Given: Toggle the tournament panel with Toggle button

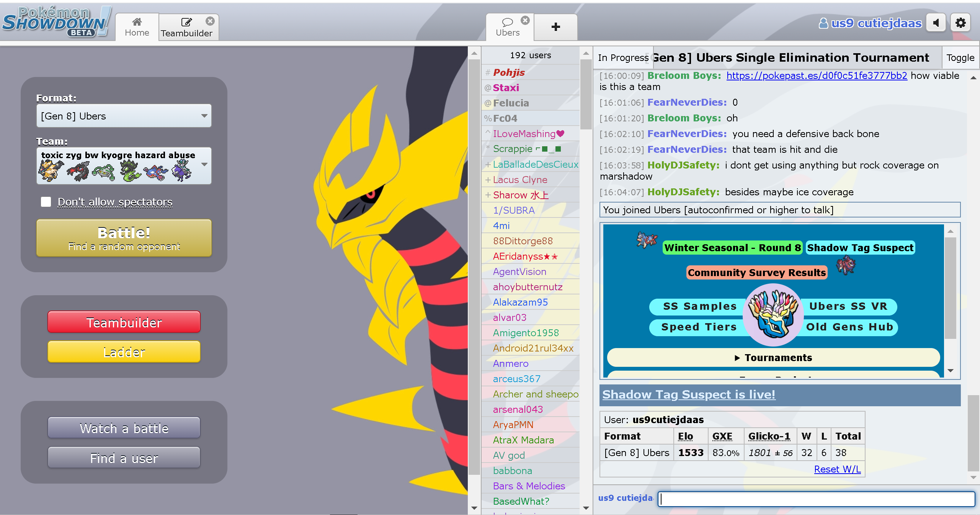Looking at the screenshot, I should 960,58.
